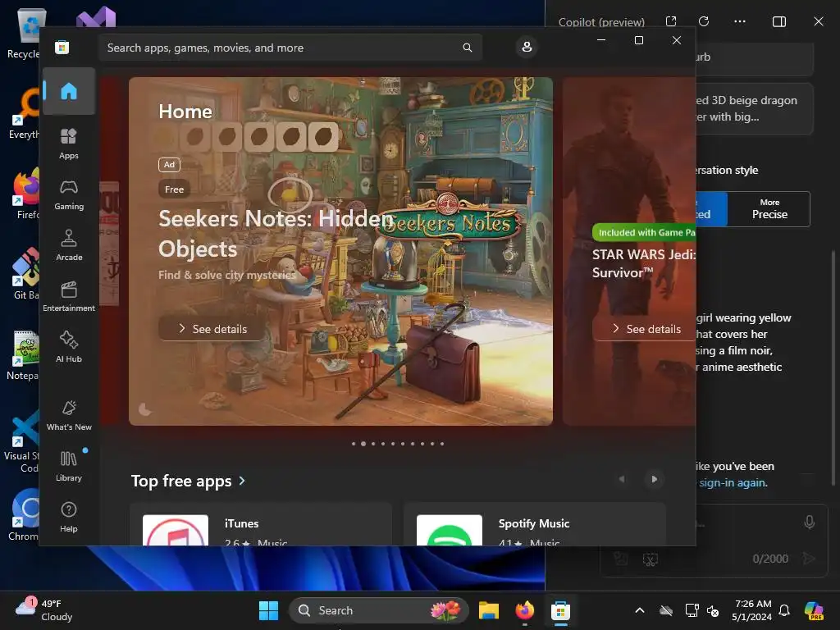Open the Spotify Music app card
The image size is (840, 630).
click(535, 524)
